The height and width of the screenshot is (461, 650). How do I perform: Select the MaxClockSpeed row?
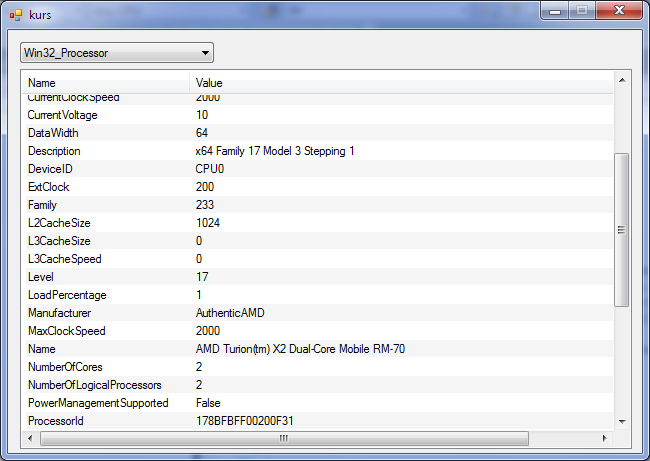coord(318,331)
